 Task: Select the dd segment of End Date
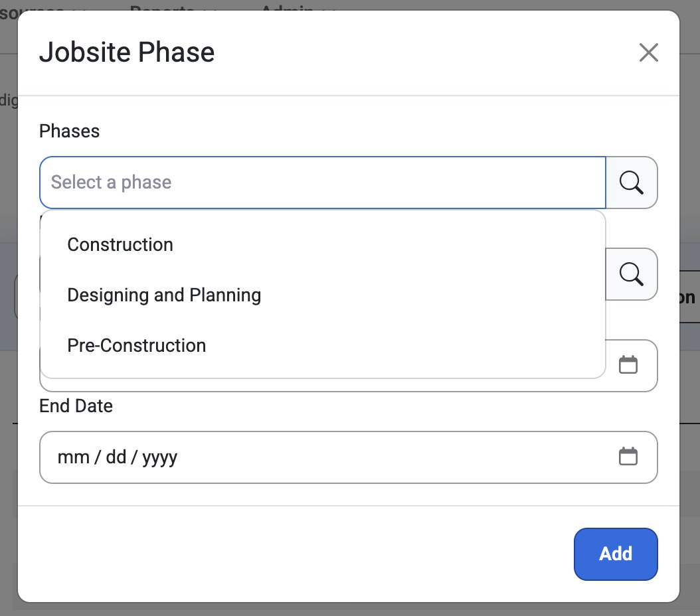click(116, 457)
